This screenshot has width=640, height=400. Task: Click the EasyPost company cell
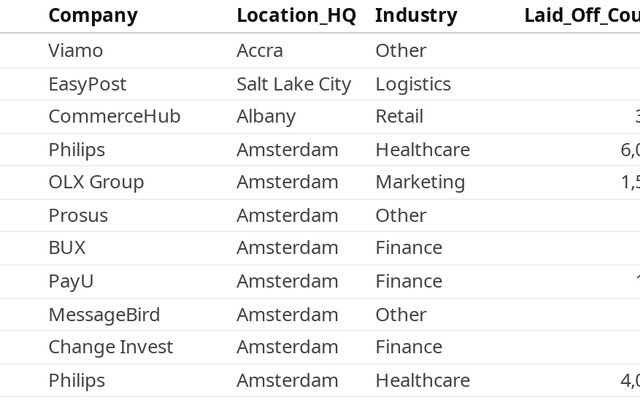(x=87, y=84)
